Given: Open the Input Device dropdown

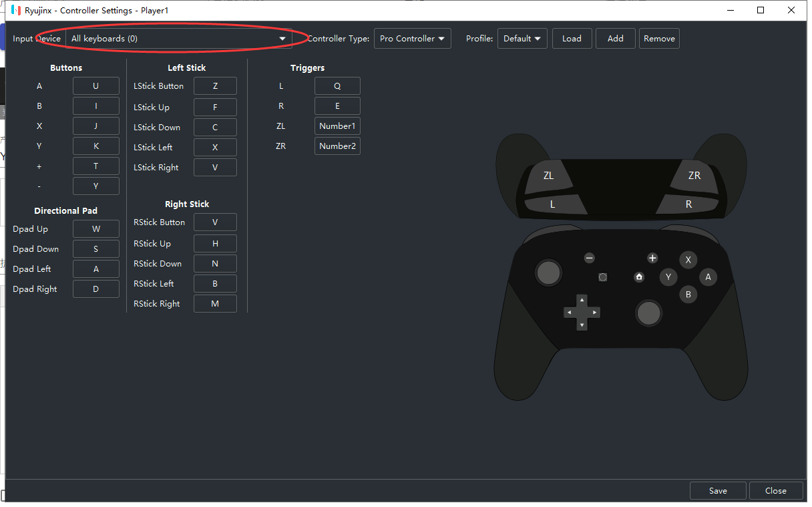Looking at the screenshot, I should (178, 39).
